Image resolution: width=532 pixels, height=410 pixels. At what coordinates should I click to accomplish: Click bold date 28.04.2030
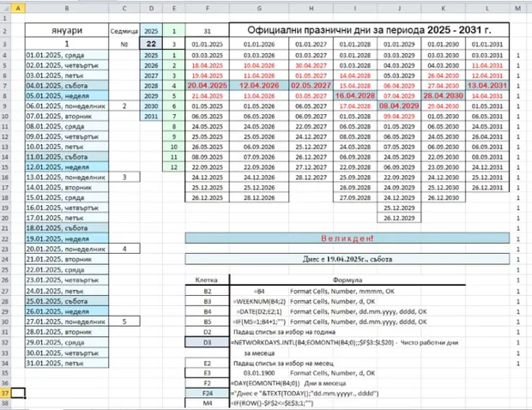443,95
